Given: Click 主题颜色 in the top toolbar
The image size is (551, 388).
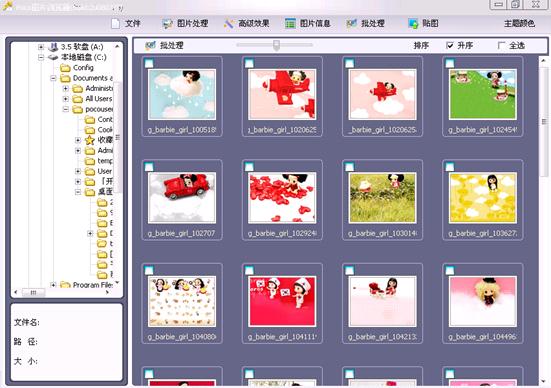Looking at the screenshot, I should point(519,24).
